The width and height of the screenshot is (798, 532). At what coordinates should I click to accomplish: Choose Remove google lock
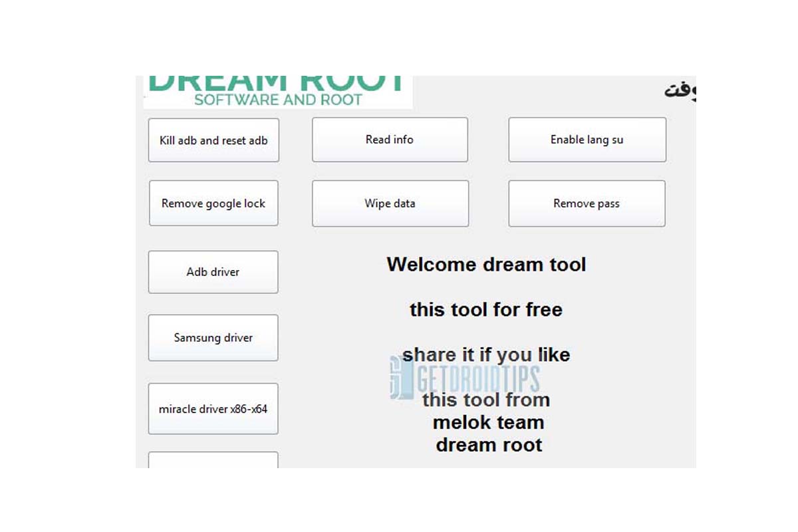pyautogui.click(x=213, y=203)
